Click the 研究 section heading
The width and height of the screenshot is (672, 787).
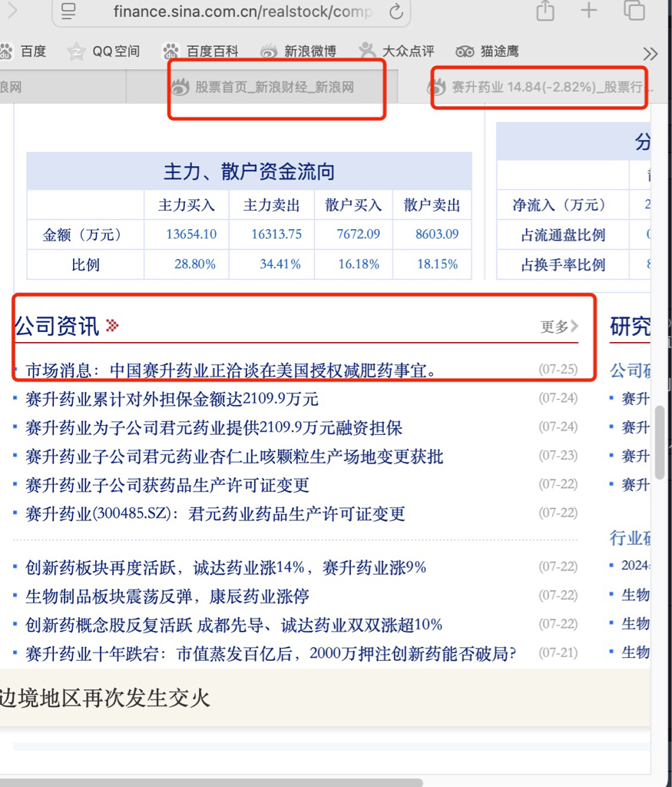pos(631,326)
